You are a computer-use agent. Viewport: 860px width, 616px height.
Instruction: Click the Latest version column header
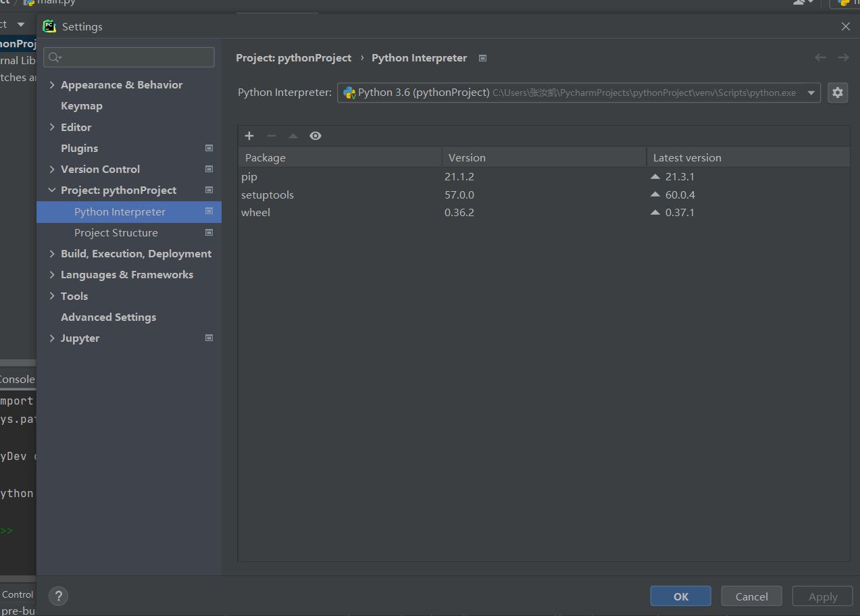748,157
